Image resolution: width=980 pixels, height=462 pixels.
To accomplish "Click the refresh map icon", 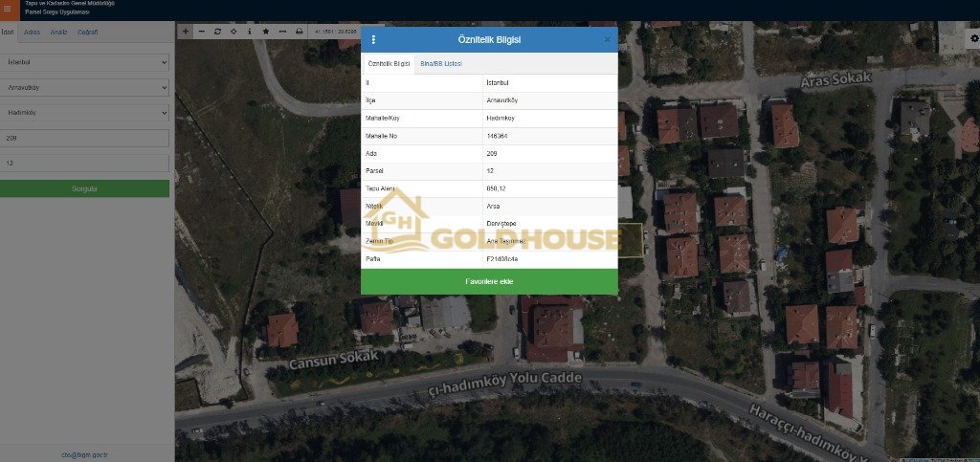I will pyautogui.click(x=217, y=32).
